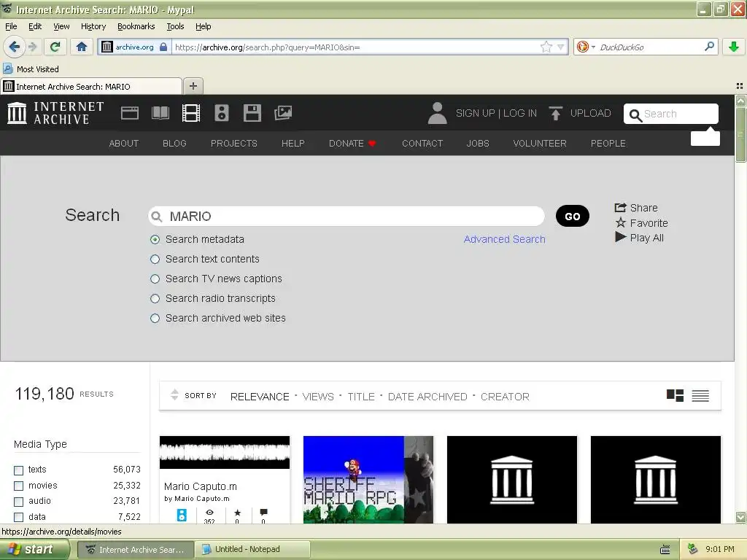Sort results by DATE ARCHIVED
Image resolution: width=747 pixels, height=560 pixels.
click(427, 397)
